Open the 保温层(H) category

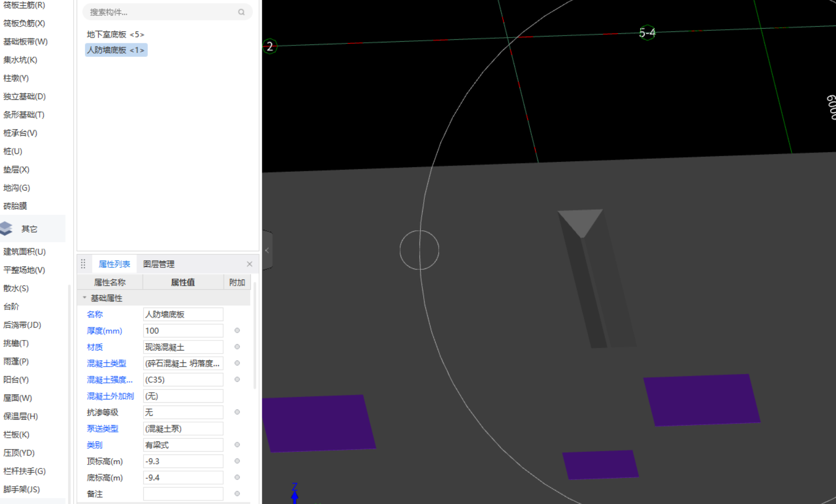pyautogui.click(x=21, y=416)
